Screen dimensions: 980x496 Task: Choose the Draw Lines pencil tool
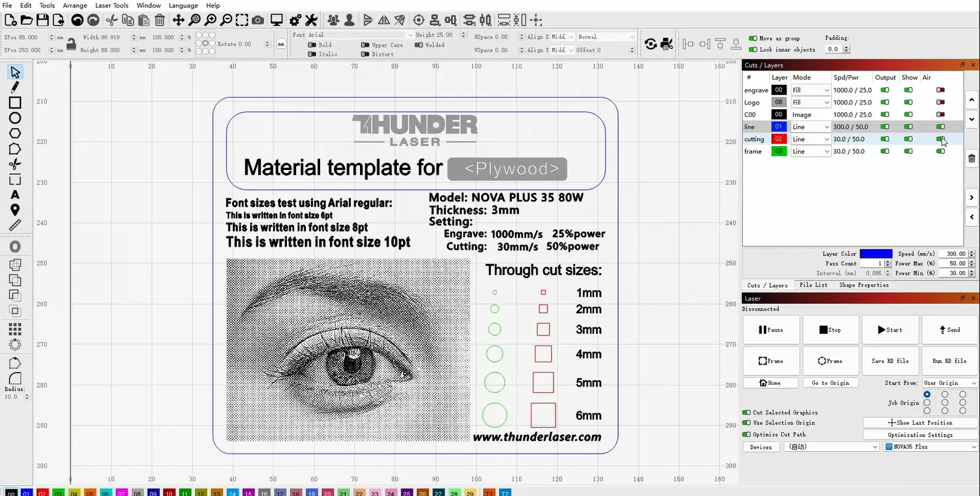coord(15,87)
